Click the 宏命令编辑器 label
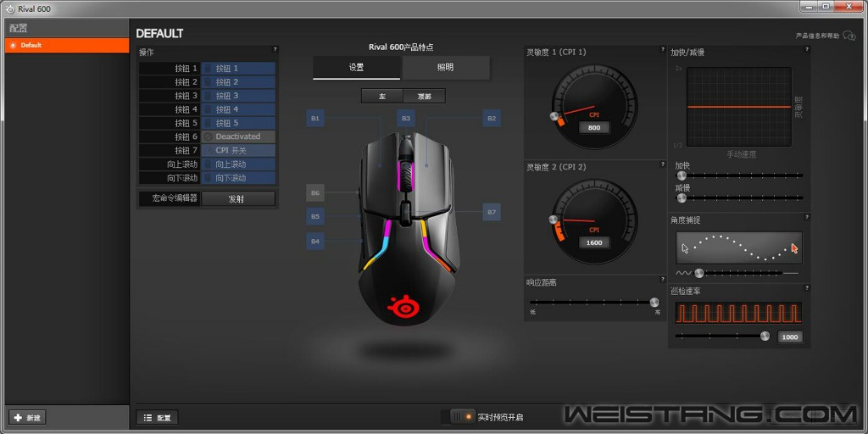The width and height of the screenshot is (868, 434). 175,198
